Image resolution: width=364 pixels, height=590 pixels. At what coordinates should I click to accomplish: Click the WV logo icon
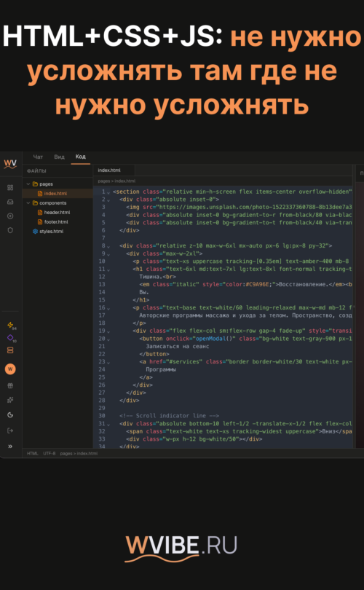[10, 164]
